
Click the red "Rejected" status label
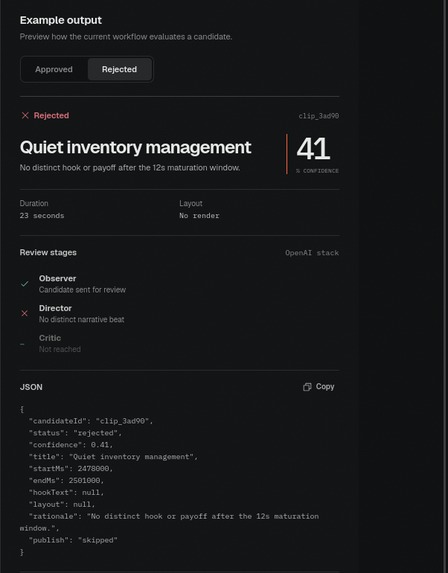coord(51,115)
